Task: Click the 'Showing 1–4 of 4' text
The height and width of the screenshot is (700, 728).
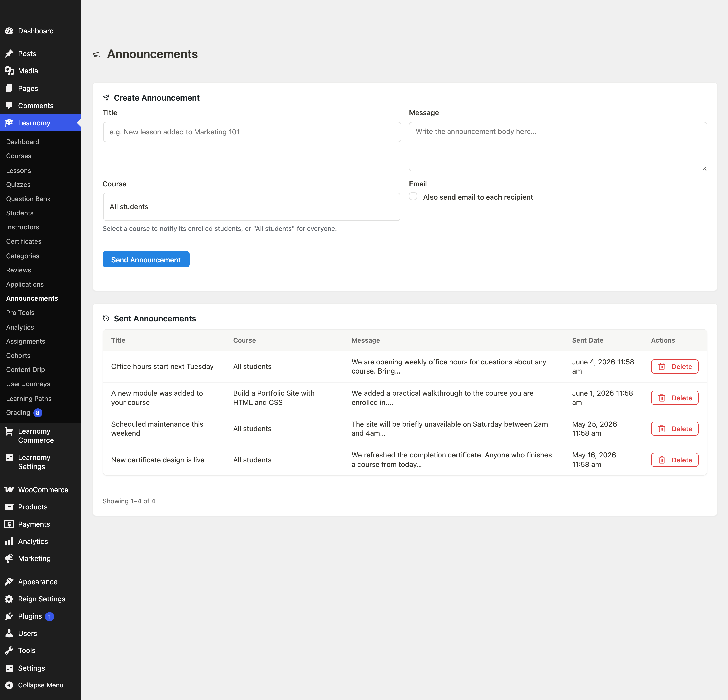Action: tap(129, 501)
